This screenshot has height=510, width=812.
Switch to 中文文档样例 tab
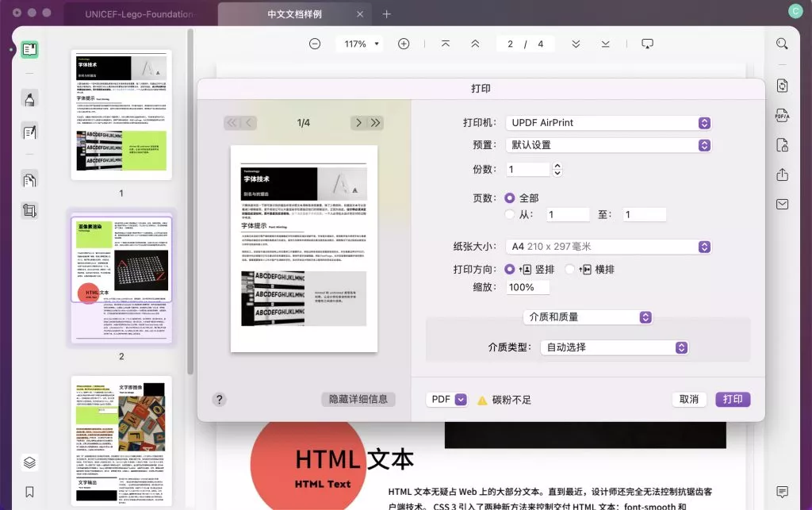tap(294, 14)
